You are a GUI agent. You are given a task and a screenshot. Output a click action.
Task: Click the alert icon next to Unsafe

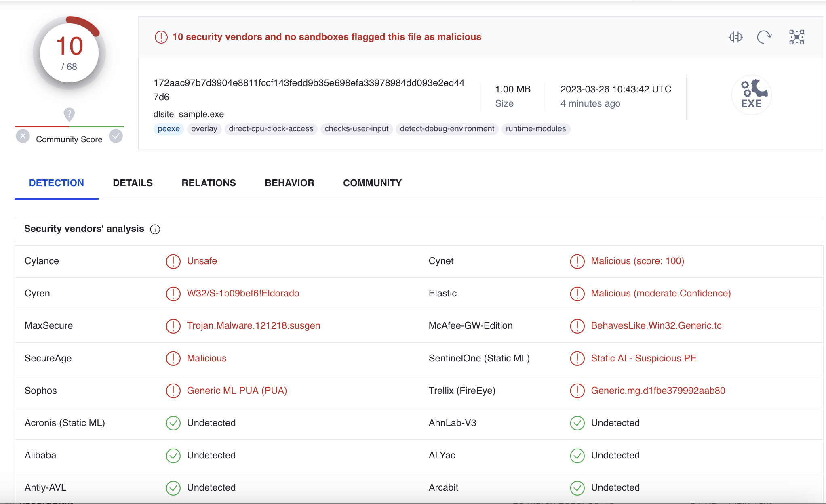173,261
